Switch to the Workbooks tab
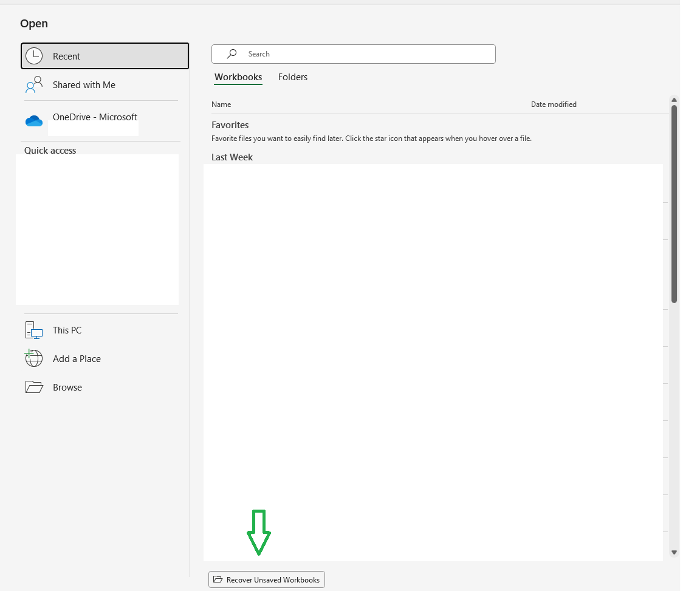 [238, 77]
